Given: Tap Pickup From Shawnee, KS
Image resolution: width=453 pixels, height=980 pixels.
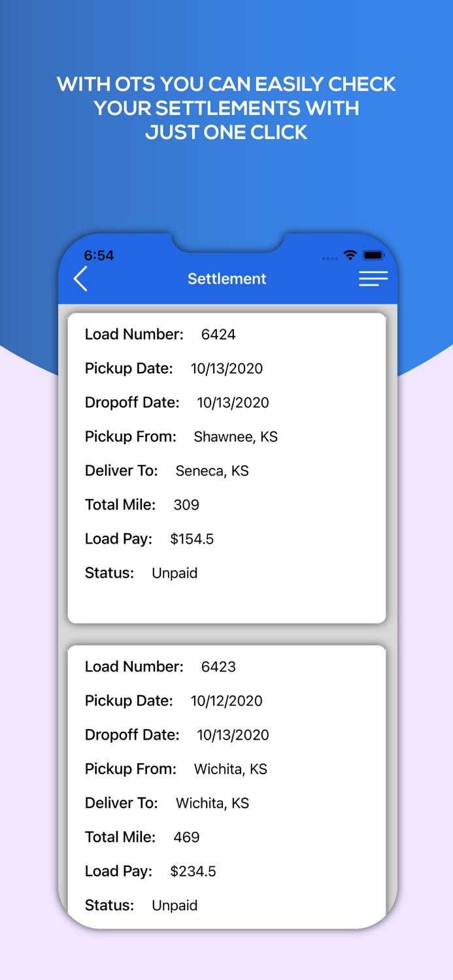Looking at the screenshot, I should (x=236, y=436).
